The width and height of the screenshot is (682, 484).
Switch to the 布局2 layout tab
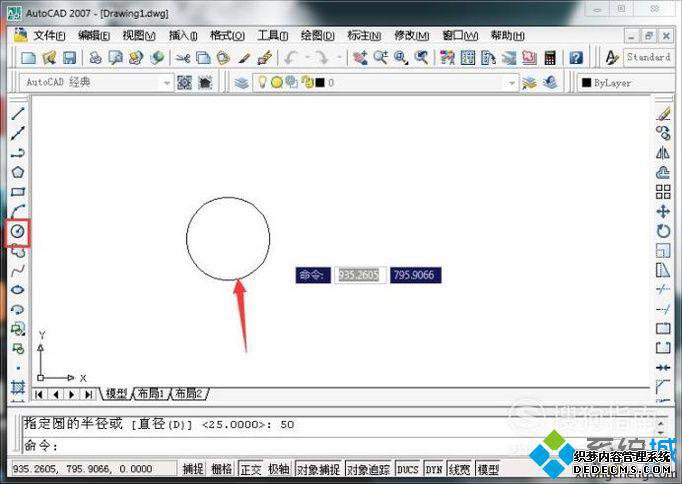pos(189,394)
